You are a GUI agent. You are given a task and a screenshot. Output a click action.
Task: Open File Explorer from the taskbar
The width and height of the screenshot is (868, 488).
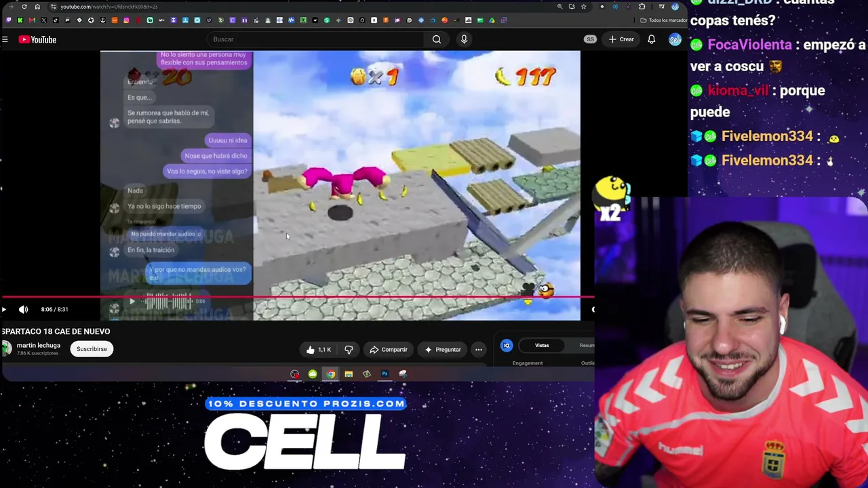(349, 374)
